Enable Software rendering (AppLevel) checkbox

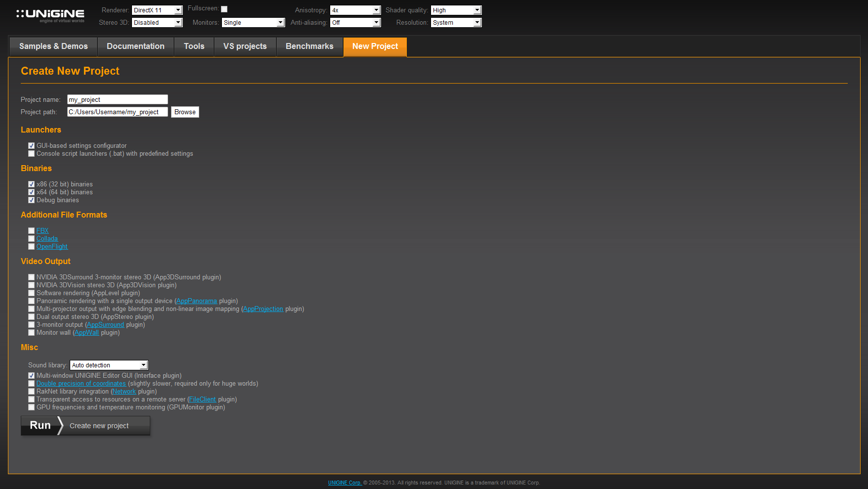point(32,293)
